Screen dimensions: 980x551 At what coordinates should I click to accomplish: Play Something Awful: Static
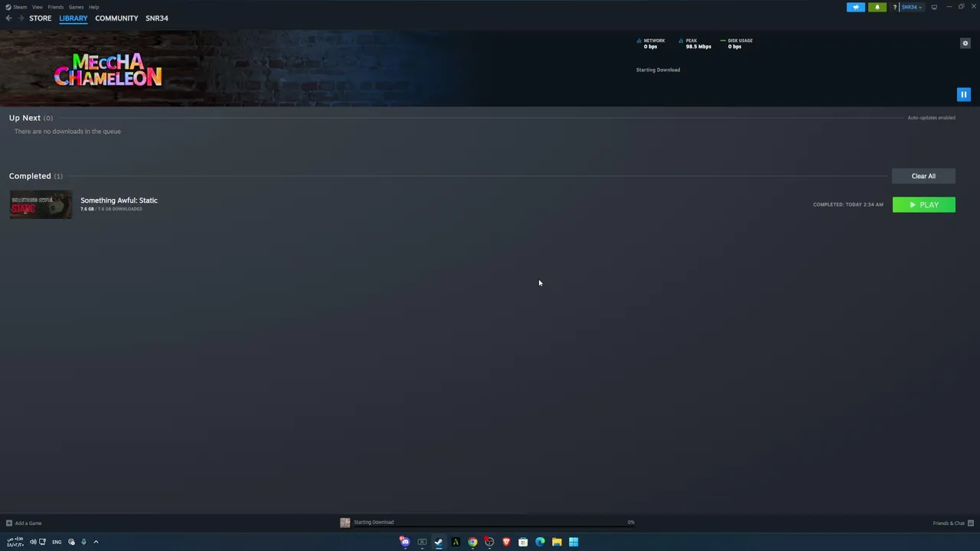(x=923, y=204)
